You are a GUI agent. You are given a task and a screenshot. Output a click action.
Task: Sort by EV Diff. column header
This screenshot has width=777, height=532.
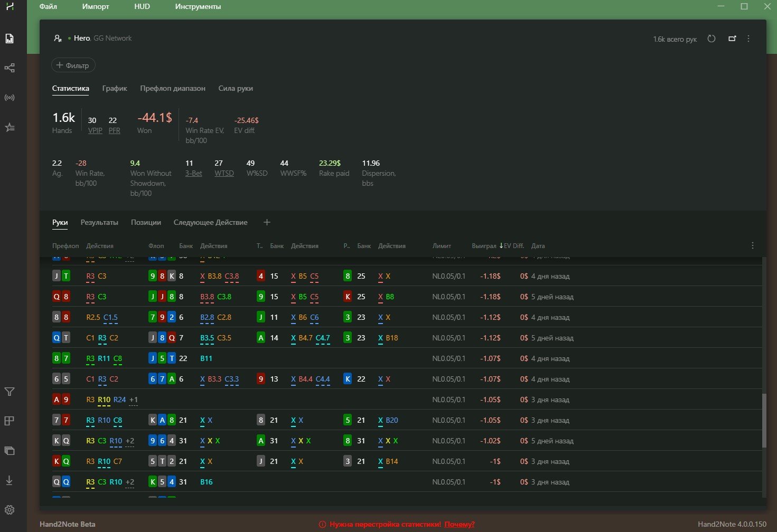click(513, 246)
